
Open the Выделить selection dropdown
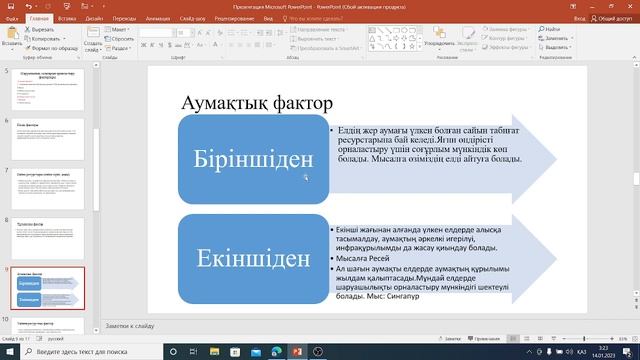point(555,47)
